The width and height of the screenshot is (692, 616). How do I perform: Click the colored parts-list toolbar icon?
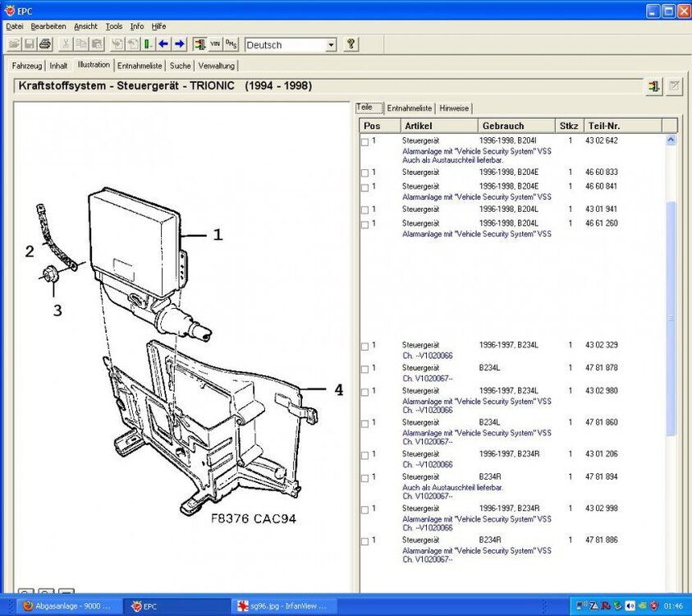200,44
